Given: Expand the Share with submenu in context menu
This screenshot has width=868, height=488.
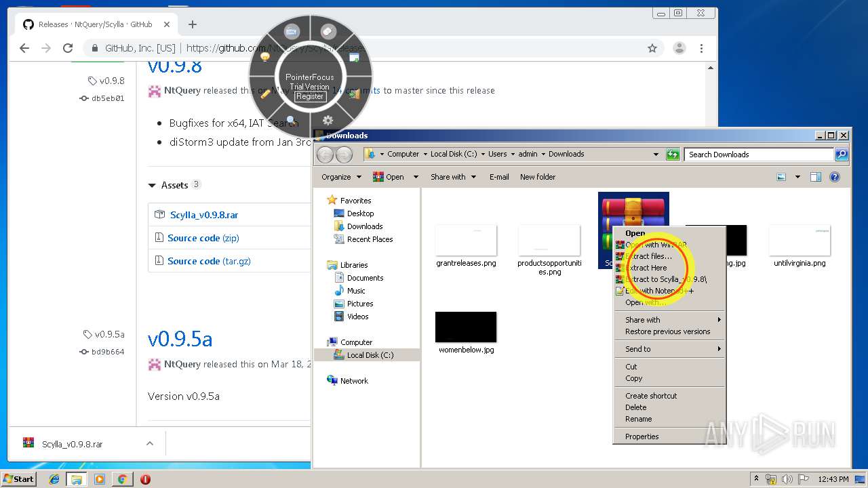Looking at the screenshot, I should coord(669,320).
